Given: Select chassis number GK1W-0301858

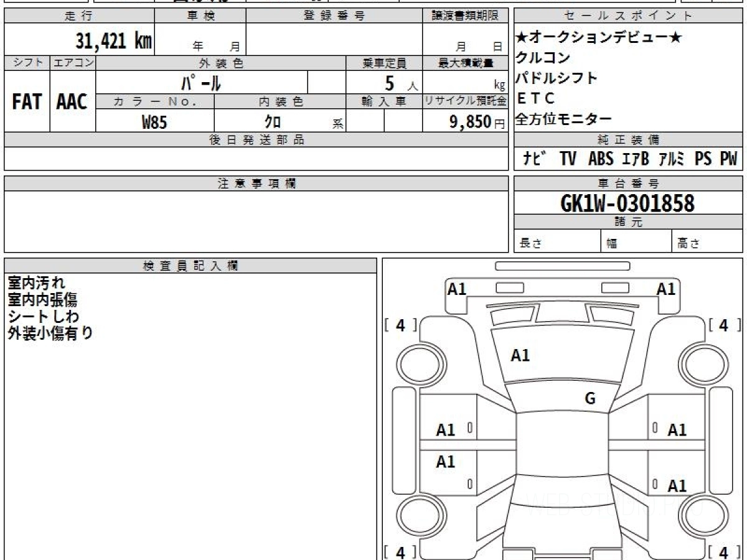Looking at the screenshot, I should 627,203.
